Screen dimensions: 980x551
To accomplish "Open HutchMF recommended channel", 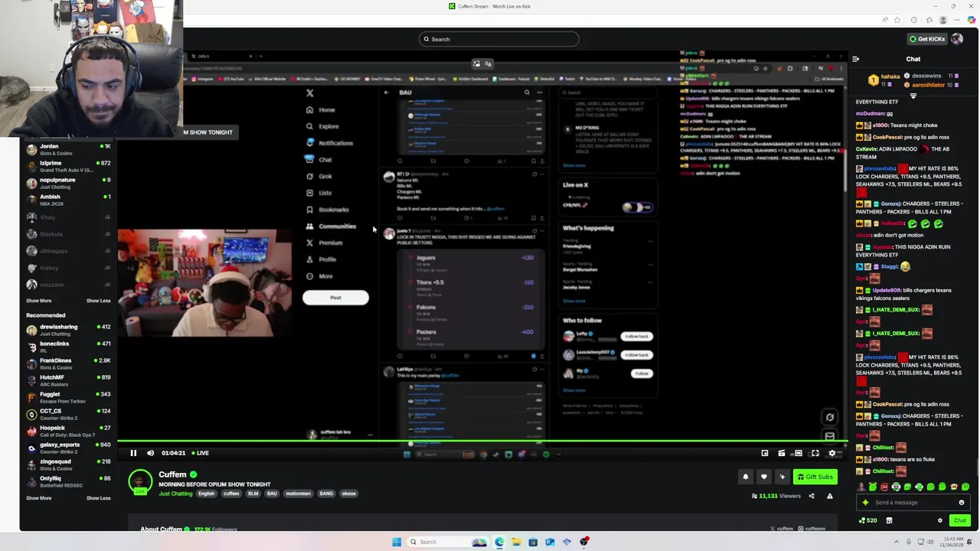I will (69, 380).
